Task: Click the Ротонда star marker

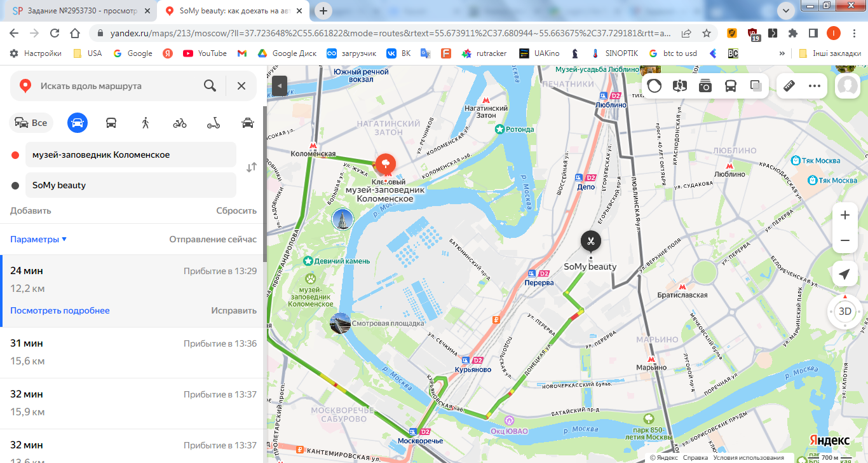Action: click(x=500, y=129)
